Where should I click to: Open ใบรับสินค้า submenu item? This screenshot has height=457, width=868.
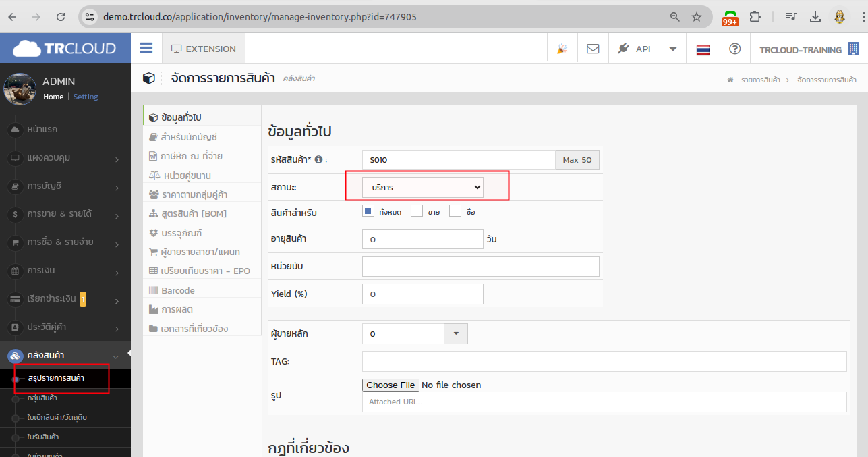(65, 437)
